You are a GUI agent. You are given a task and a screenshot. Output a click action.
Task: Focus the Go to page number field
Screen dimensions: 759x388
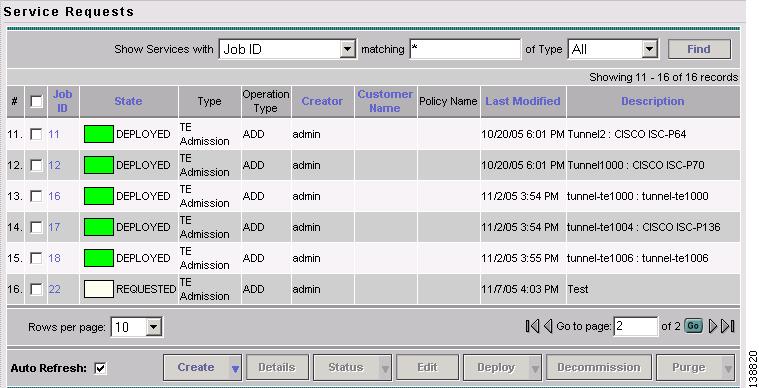[x=636, y=327]
